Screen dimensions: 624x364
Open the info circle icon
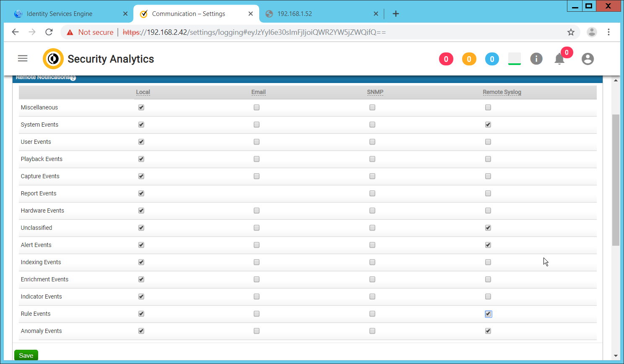[536, 59]
